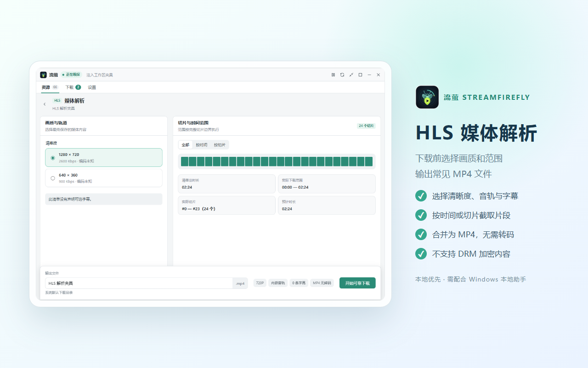Switch range mode to 按切片
Image resolution: width=588 pixels, height=368 pixels.
coord(220,145)
